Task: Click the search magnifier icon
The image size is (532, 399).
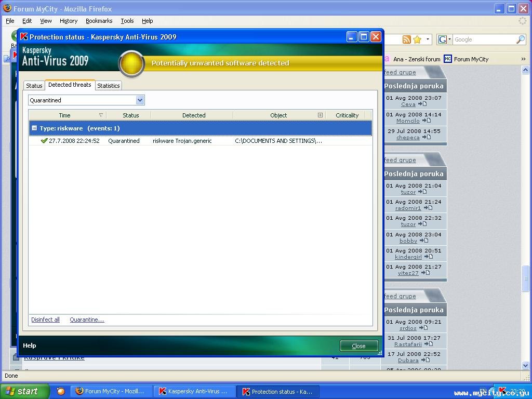Action: tap(521, 39)
